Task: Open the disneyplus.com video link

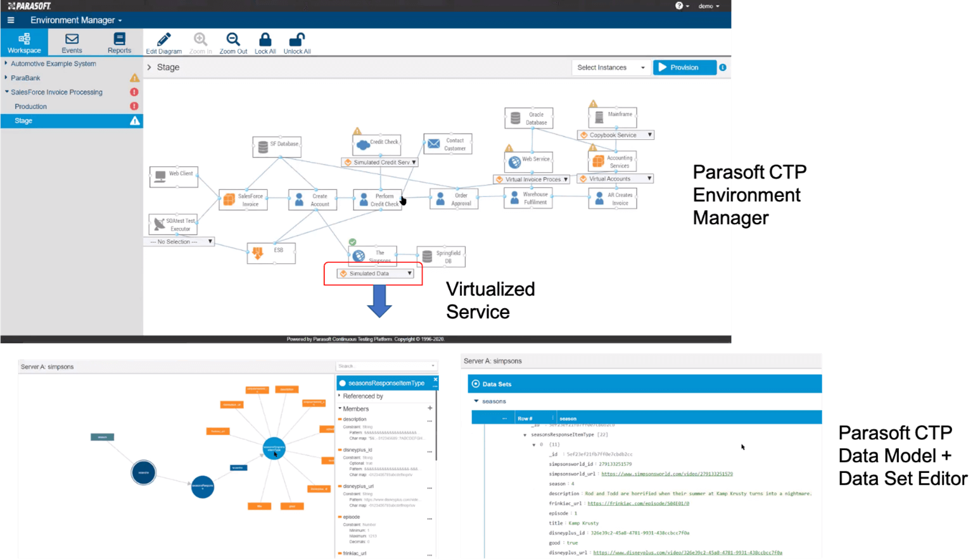Action: tap(687, 553)
